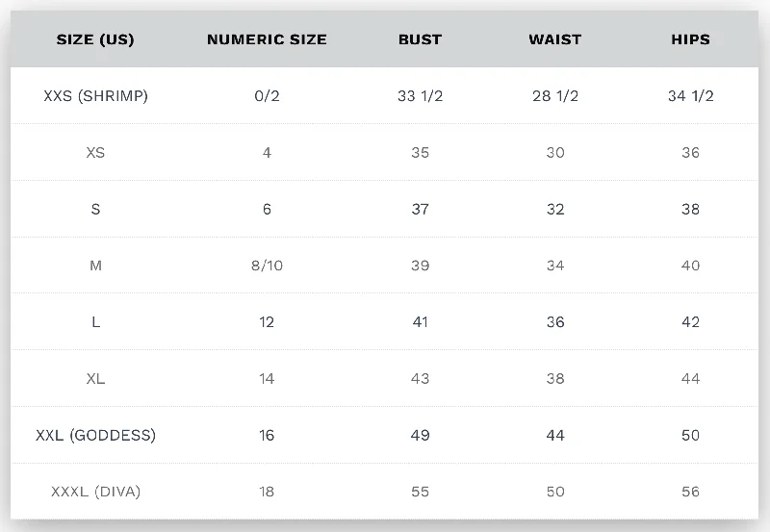
Task: Select the XS size row label
Action: pos(95,153)
